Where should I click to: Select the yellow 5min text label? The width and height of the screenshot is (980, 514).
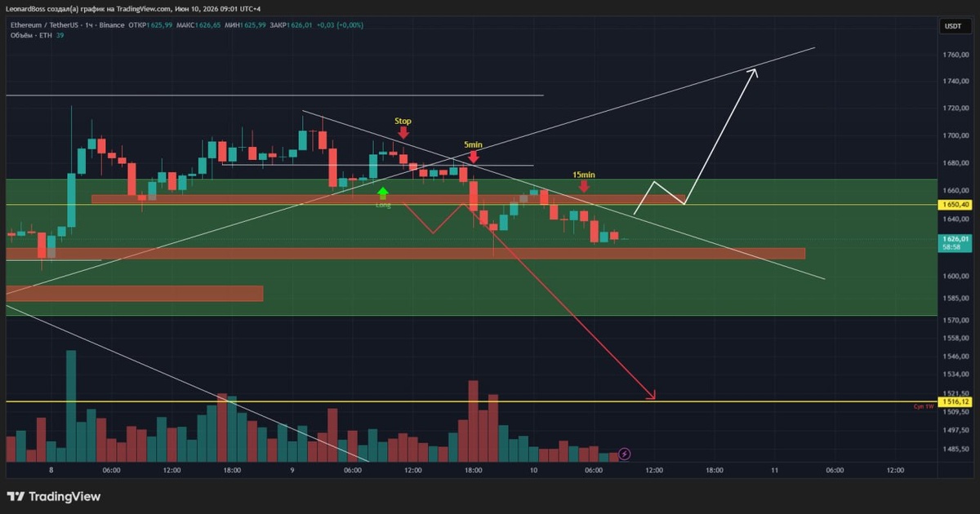pos(473,144)
